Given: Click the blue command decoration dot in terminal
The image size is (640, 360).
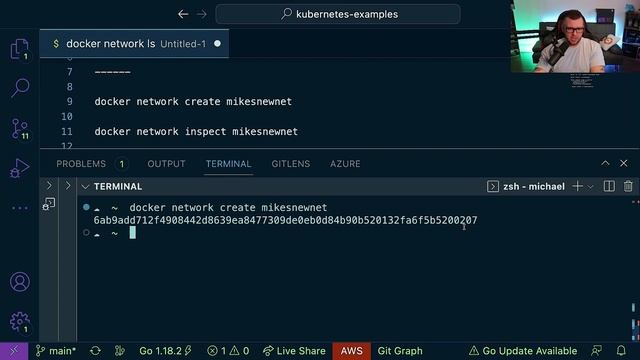Looking at the screenshot, I should [86, 207].
